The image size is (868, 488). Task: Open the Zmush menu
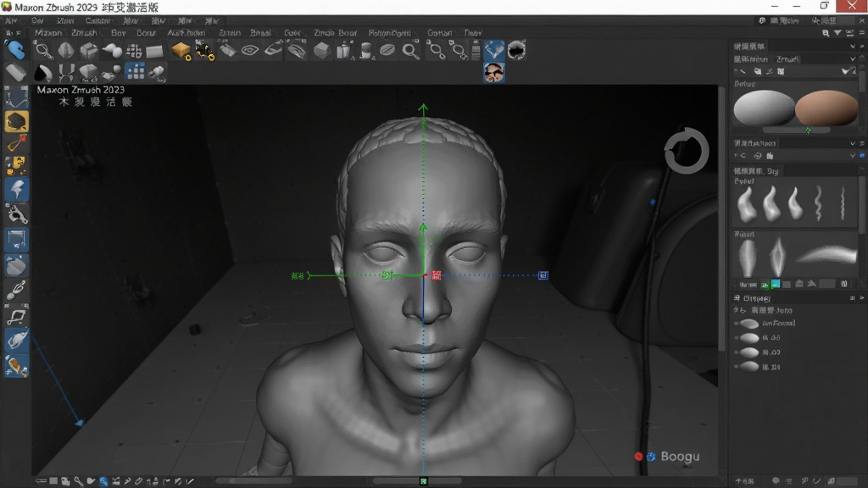84,33
